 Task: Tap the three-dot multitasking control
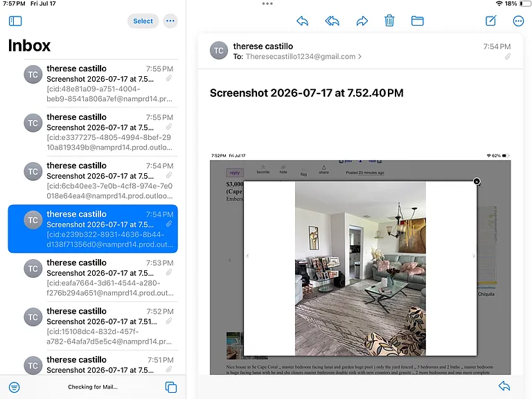(267, 3)
